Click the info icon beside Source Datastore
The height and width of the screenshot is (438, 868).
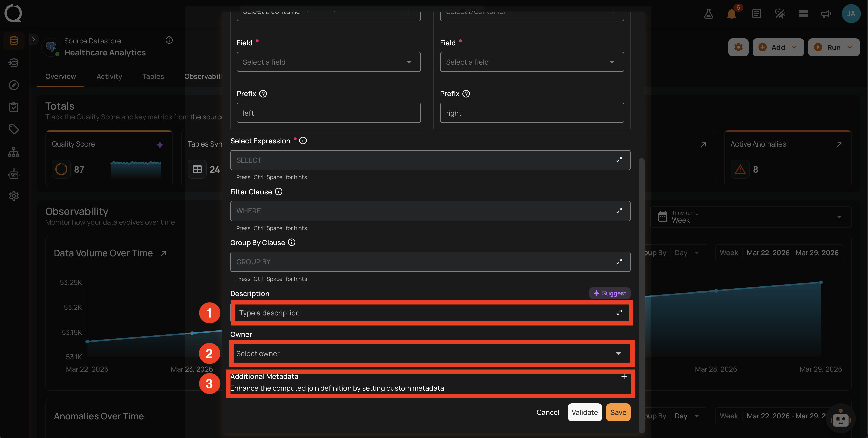[x=169, y=40]
